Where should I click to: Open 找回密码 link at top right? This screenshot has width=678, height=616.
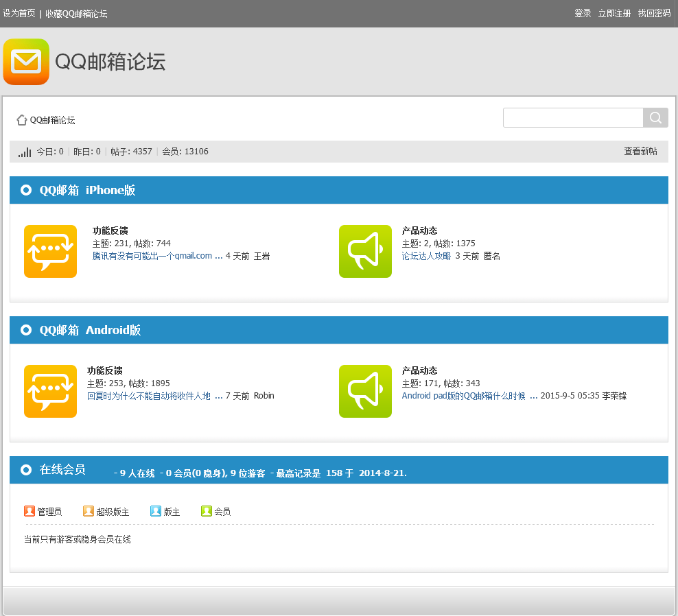(654, 14)
